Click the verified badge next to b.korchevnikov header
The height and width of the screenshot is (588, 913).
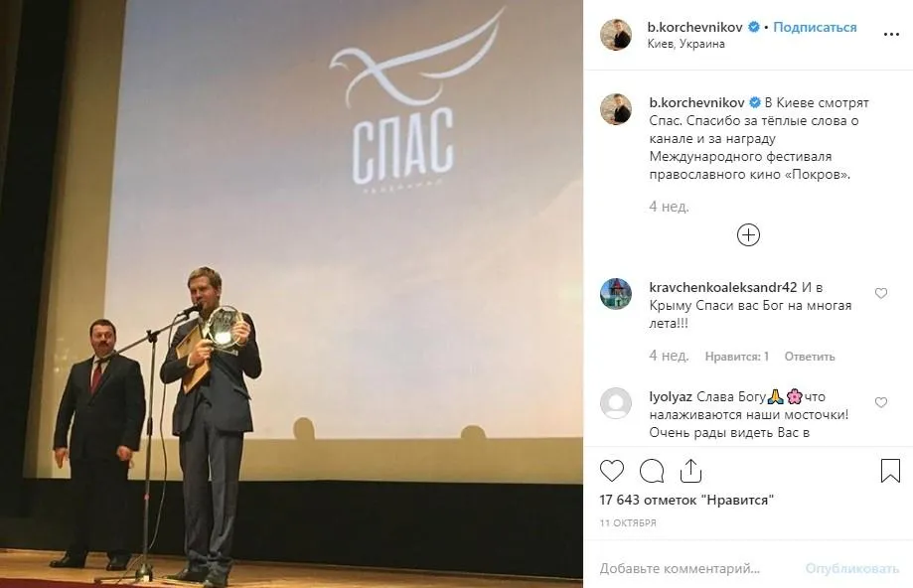(x=753, y=27)
